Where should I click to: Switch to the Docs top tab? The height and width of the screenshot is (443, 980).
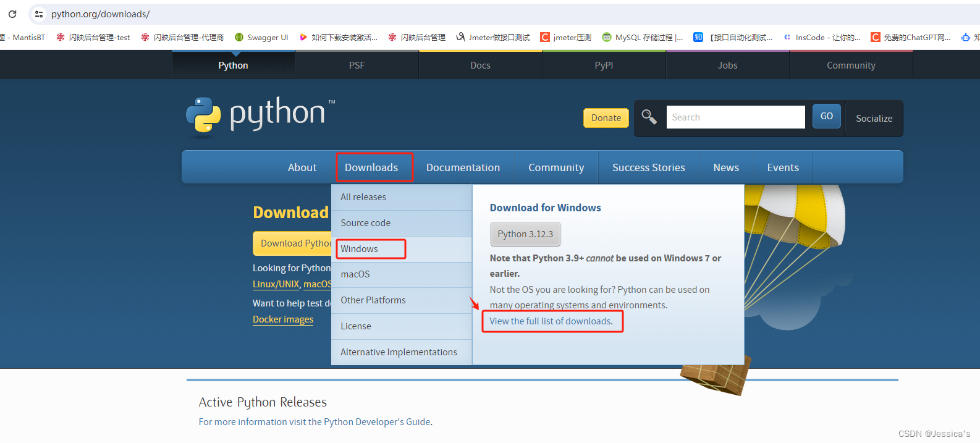pyautogui.click(x=480, y=65)
